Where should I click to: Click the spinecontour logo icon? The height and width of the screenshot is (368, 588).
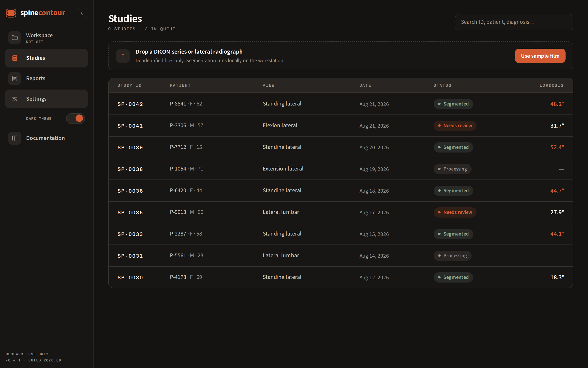pyautogui.click(x=11, y=13)
